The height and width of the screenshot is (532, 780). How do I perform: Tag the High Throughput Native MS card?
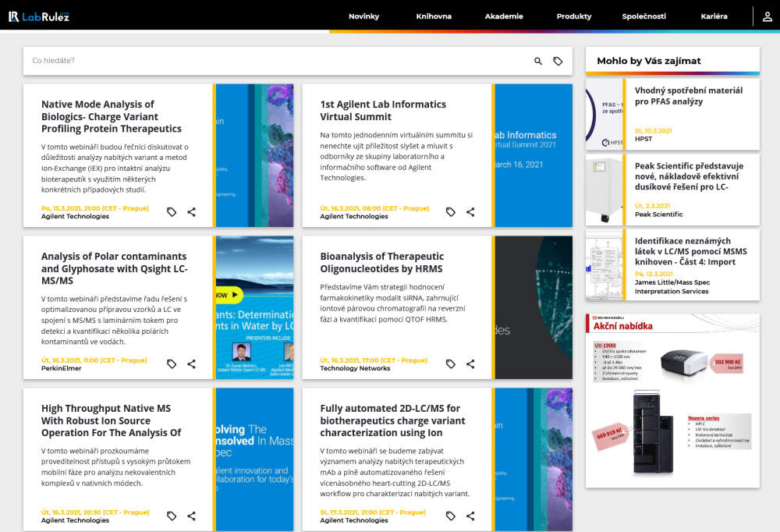pos(172,516)
